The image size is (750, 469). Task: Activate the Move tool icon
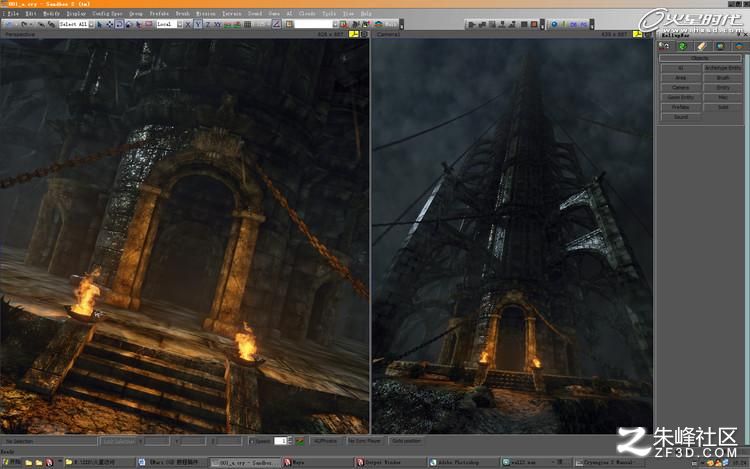(110, 24)
